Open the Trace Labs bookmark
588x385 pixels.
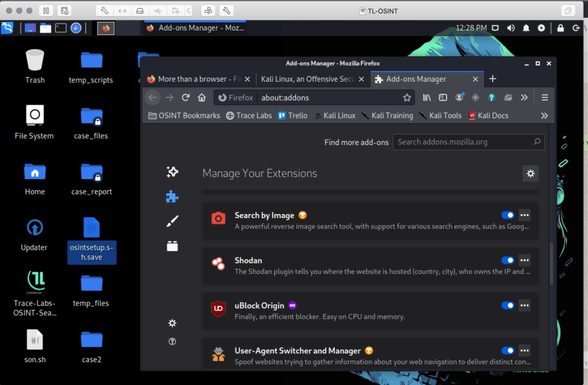[249, 116]
